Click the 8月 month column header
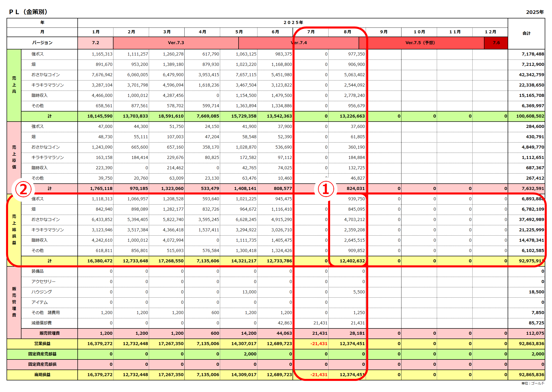The height and width of the screenshot is (392, 552). click(x=347, y=32)
